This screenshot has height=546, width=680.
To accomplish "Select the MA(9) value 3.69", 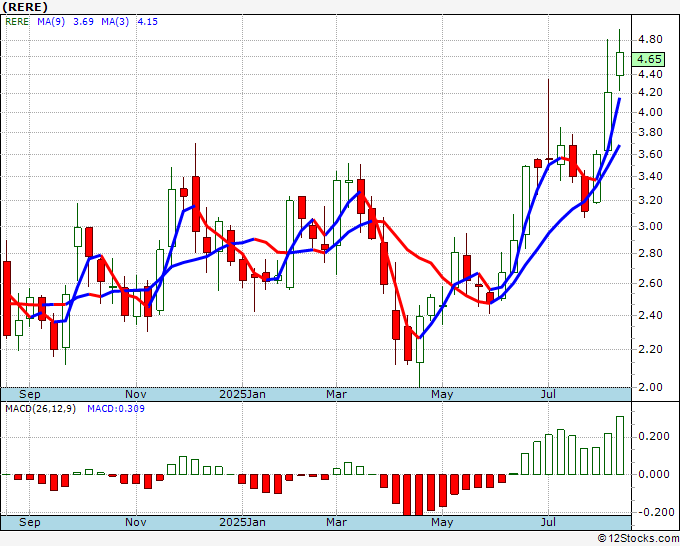I will [x=83, y=22].
